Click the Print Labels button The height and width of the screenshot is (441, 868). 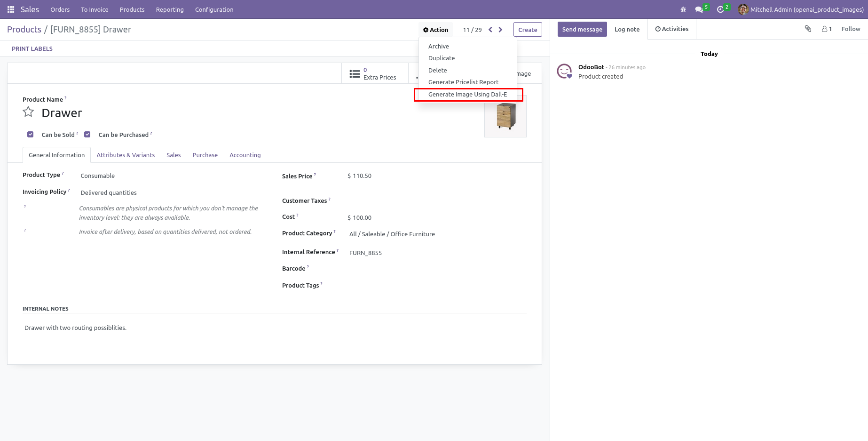pos(32,48)
